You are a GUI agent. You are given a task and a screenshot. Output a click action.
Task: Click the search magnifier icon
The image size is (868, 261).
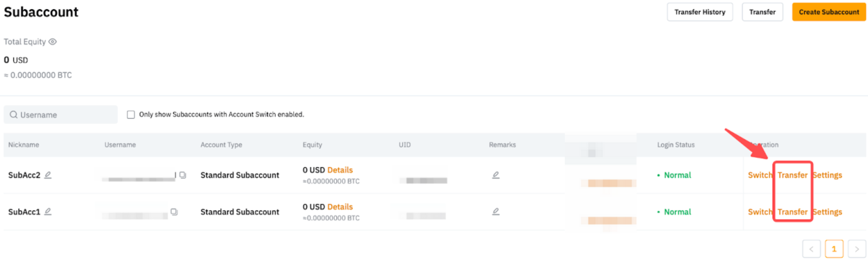14,115
